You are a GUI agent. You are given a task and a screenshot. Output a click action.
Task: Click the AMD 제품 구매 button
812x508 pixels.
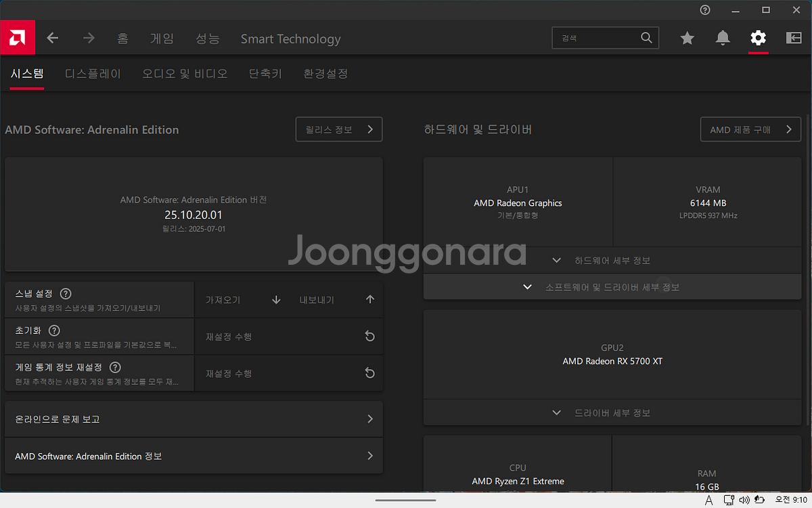click(750, 129)
